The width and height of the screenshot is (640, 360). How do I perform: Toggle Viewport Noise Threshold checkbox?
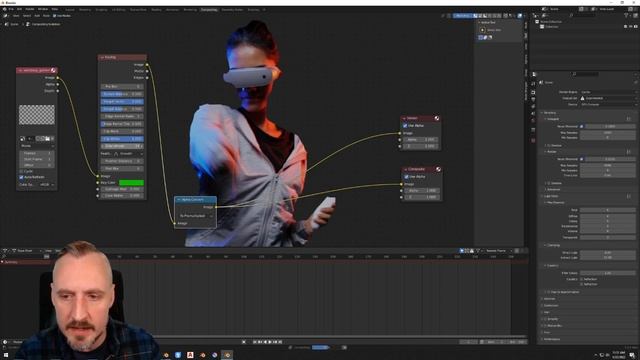582,127
